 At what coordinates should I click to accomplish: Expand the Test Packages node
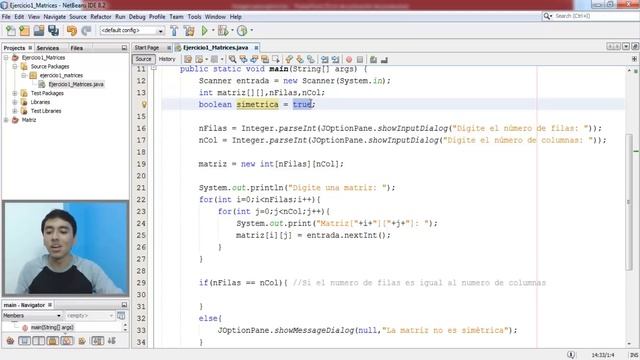15,93
